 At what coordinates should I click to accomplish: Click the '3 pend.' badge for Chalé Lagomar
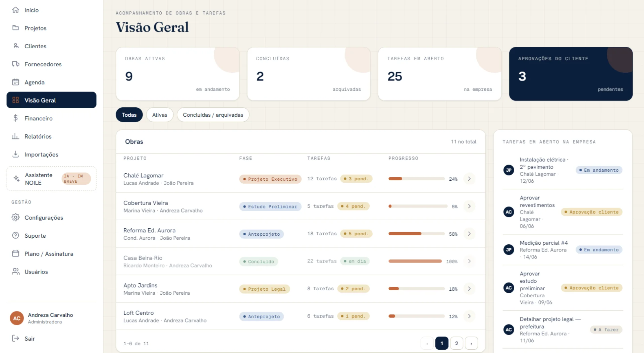356,179
